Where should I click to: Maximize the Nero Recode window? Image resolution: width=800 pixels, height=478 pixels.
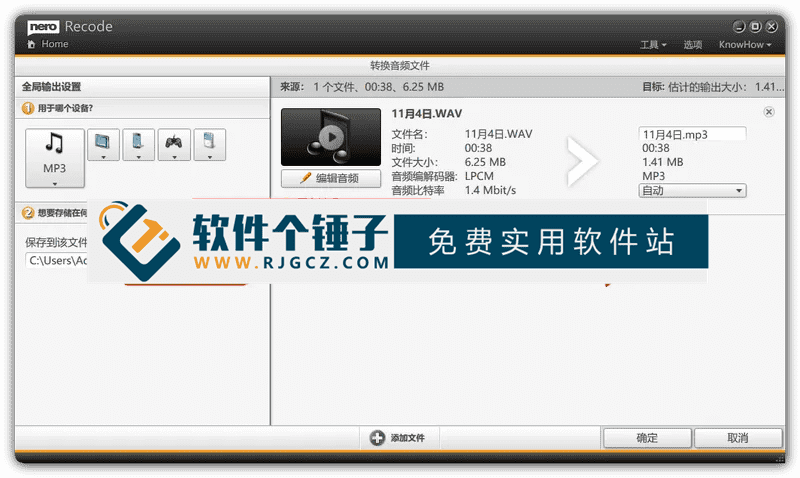pos(755,27)
